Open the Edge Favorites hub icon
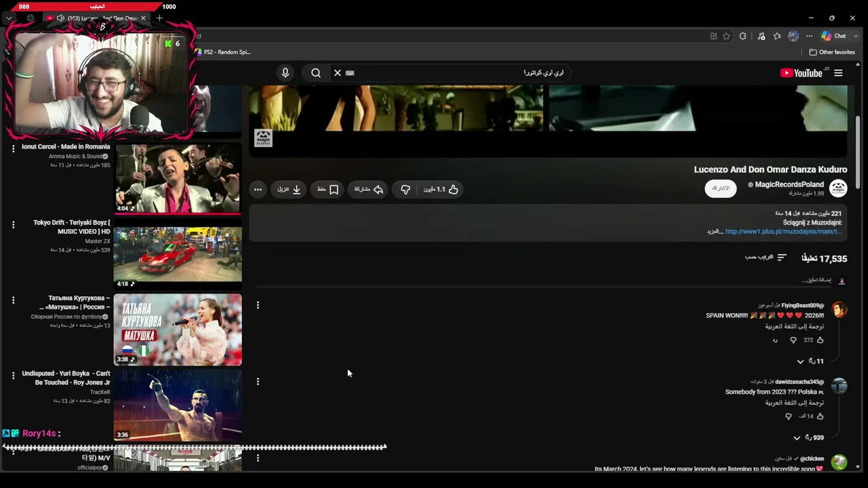 (x=777, y=36)
